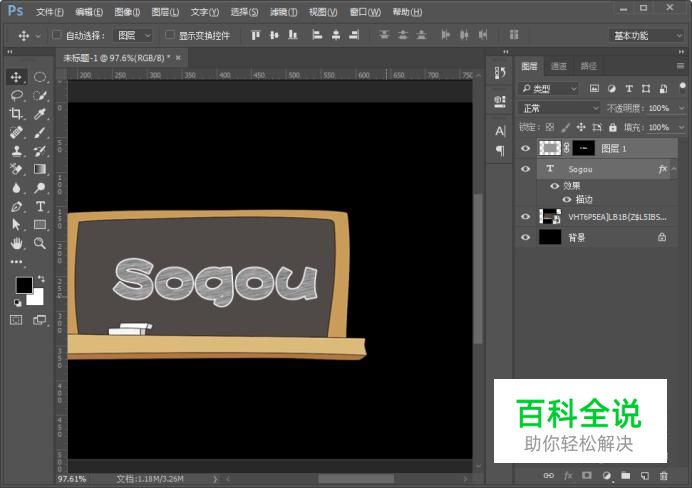Switch to the 路径 paths tab
692x488 pixels.
coord(588,66)
